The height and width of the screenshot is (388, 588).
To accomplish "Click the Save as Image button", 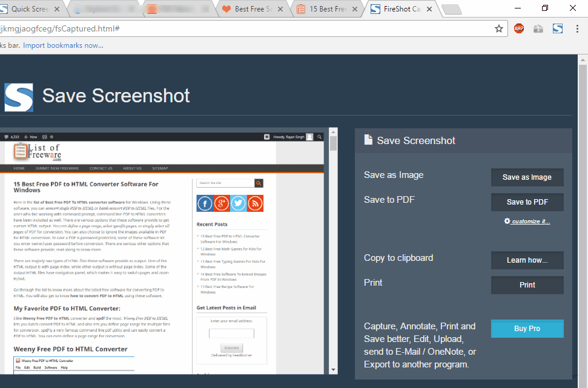I will point(527,177).
